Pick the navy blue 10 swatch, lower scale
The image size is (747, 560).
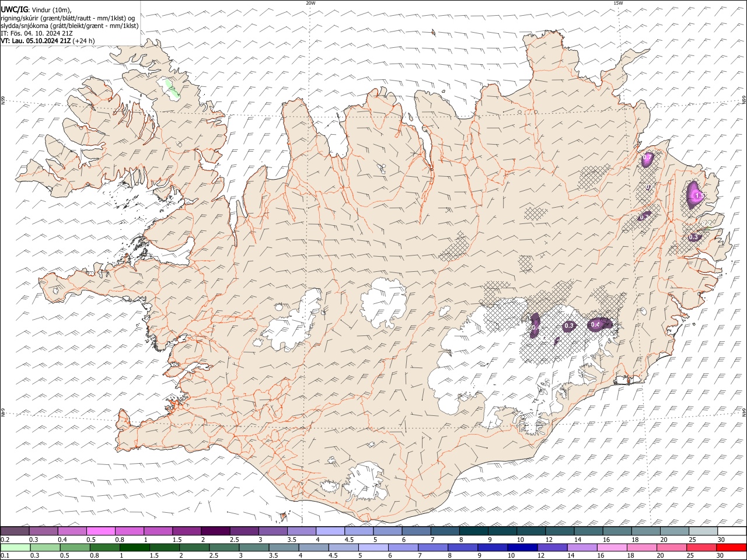(522, 547)
